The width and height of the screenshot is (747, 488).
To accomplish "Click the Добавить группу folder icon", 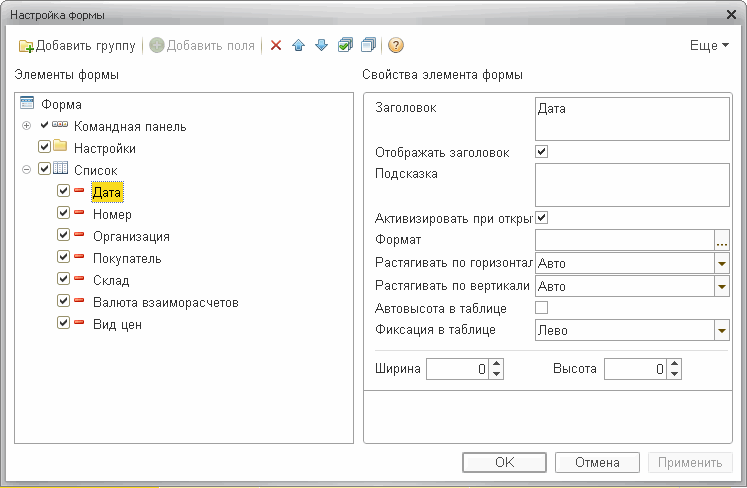I will 27,46.
